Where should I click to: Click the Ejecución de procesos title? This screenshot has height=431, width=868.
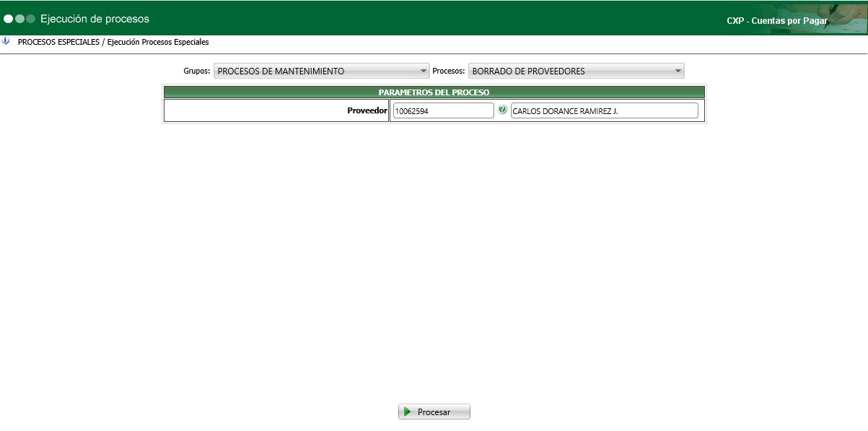click(x=95, y=19)
